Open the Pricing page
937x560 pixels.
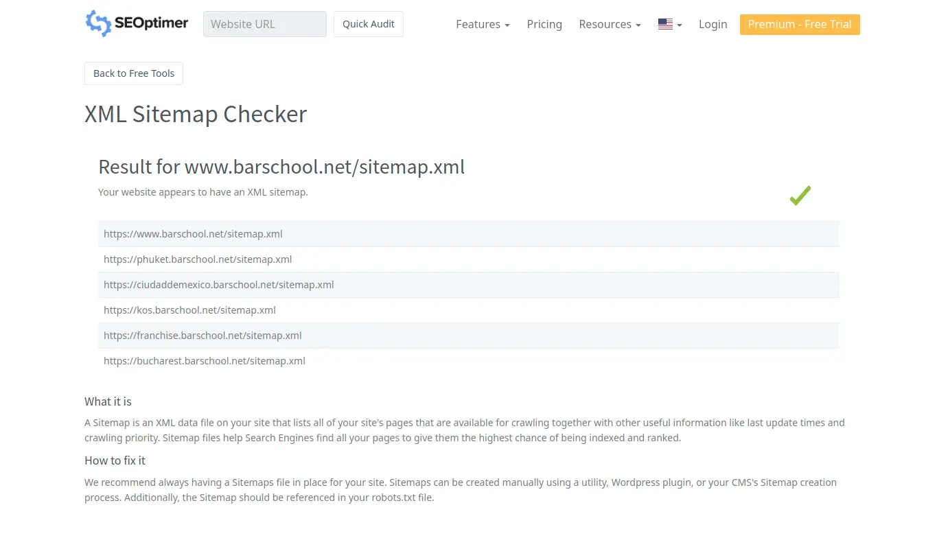pos(544,24)
